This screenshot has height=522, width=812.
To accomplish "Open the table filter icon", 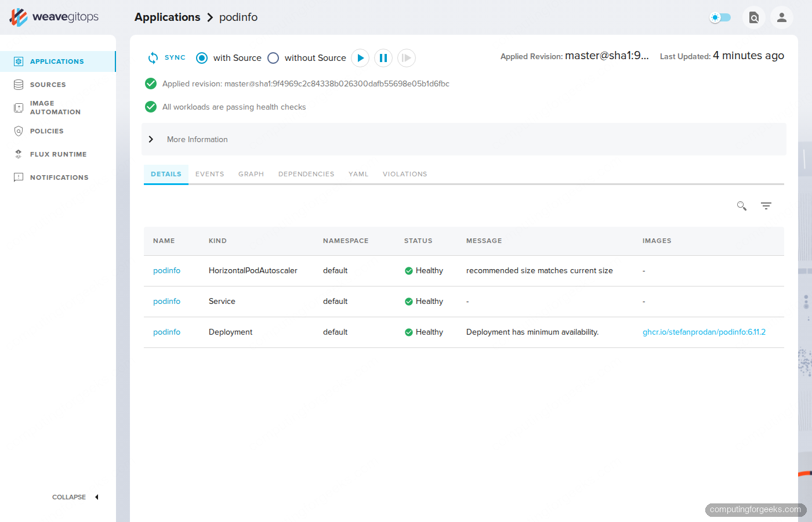I will click(766, 206).
